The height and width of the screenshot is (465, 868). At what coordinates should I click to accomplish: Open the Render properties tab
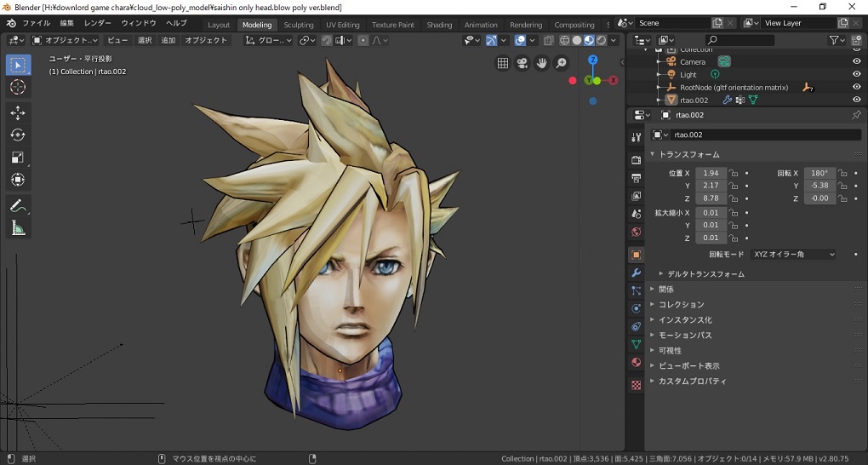[x=636, y=159]
